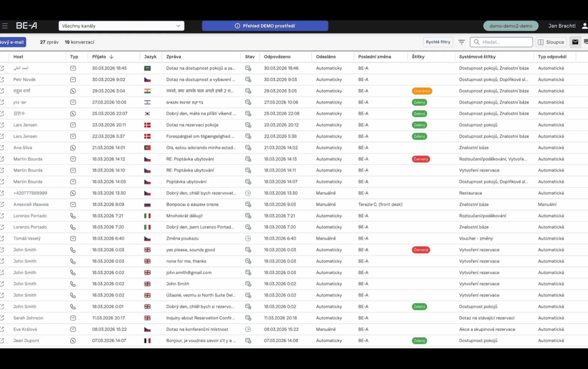Image resolution: width=588 pixels, height=369 pixels.
Task: Click the Systémové štítky column header
Action: click(477, 57)
